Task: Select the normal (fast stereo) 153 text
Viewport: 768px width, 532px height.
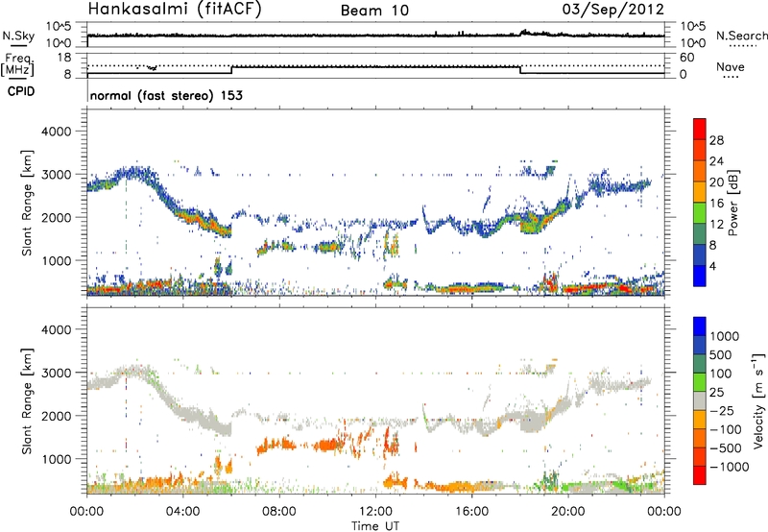Action: click(166, 95)
